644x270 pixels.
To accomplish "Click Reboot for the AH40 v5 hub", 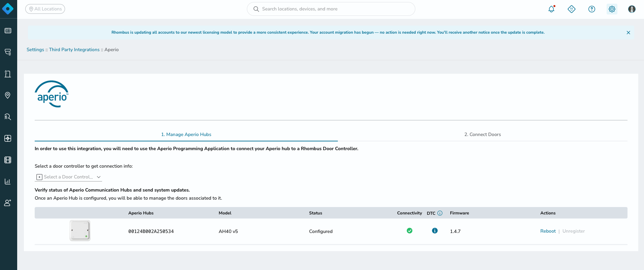I will tap(548, 231).
